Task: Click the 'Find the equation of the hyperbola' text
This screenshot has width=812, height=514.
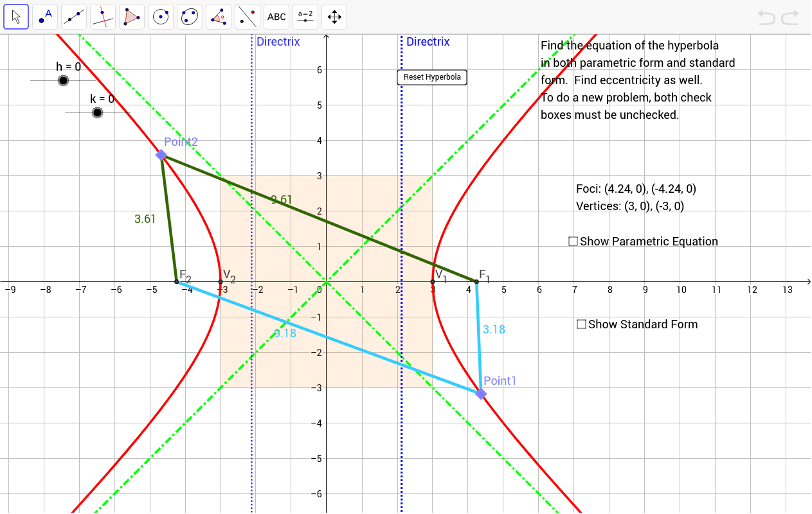Action: 630,46
